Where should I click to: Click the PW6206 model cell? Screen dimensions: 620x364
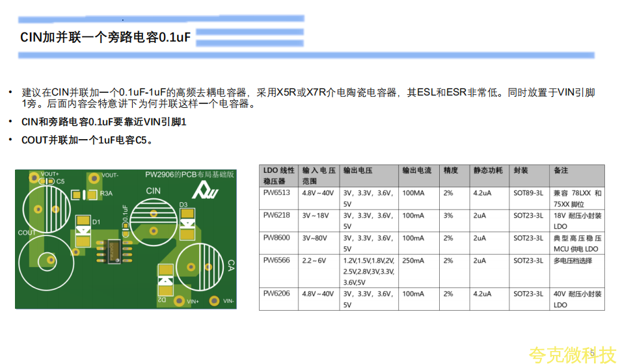(x=277, y=294)
